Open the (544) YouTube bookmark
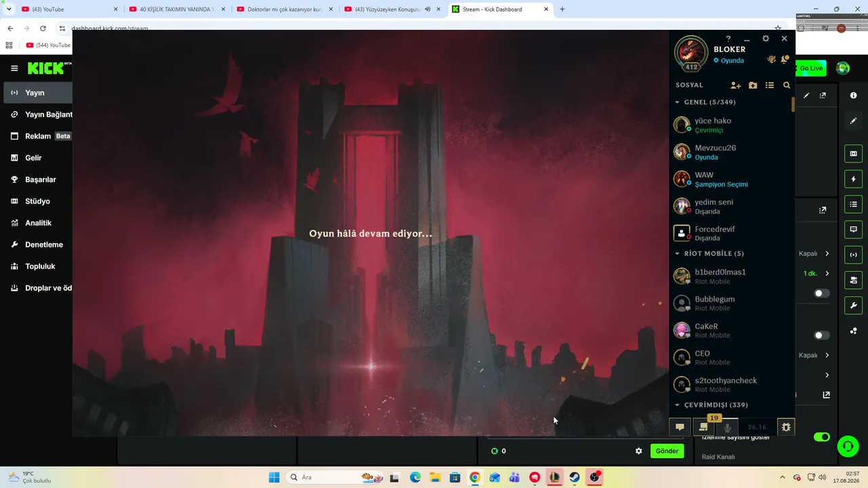 [48, 45]
